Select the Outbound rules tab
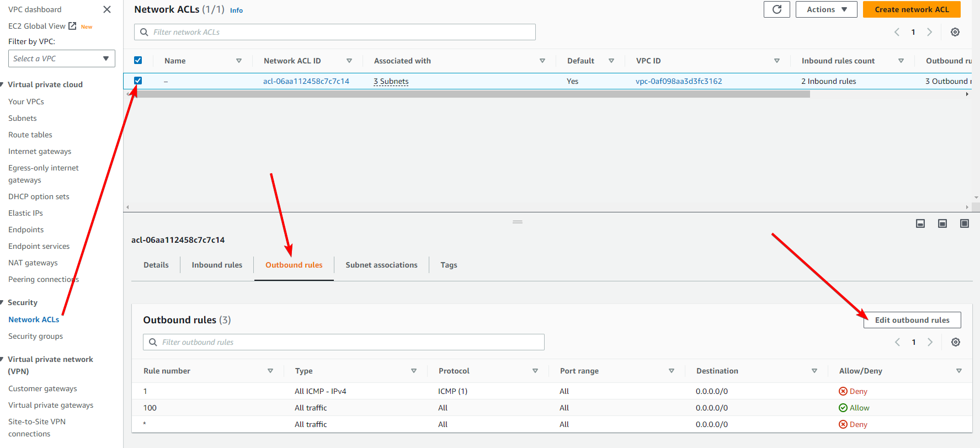This screenshot has height=448, width=980. [294, 265]
